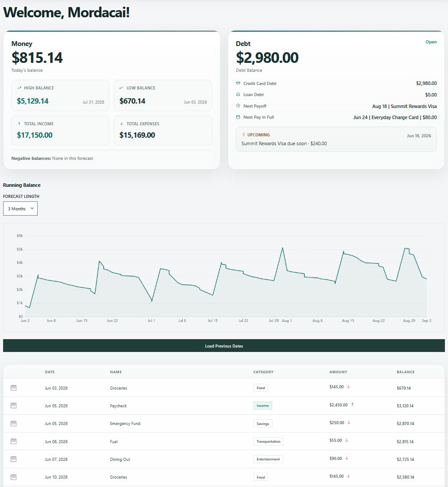Click down arrow beside $145.00 in Jun 03 row
The width and height of the screenshot is (448, 487).
348,387
